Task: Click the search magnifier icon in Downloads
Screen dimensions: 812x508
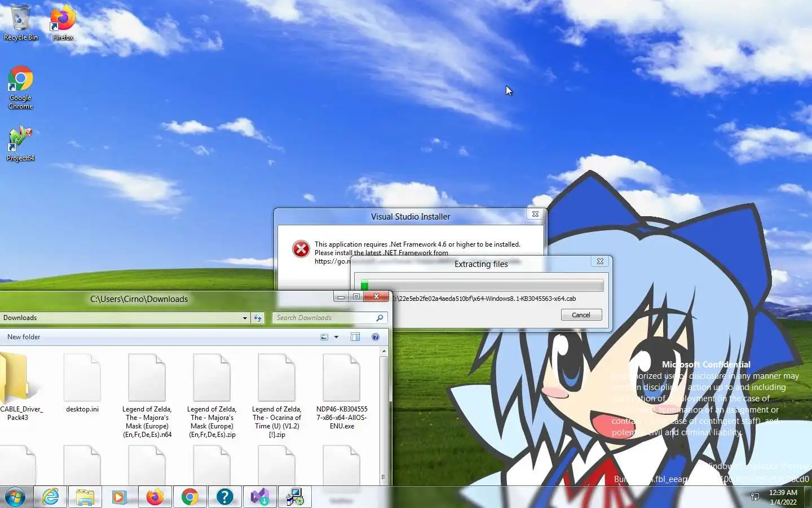Action: point(379,318)
